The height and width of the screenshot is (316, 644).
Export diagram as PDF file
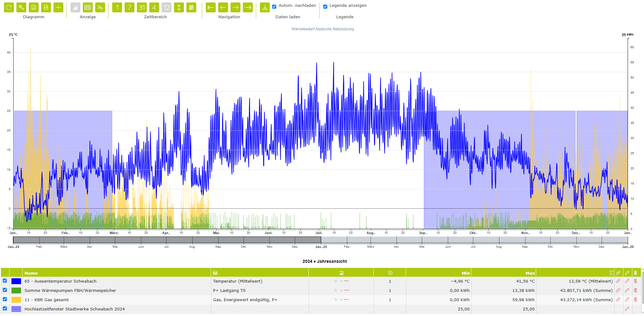point(46,7)
